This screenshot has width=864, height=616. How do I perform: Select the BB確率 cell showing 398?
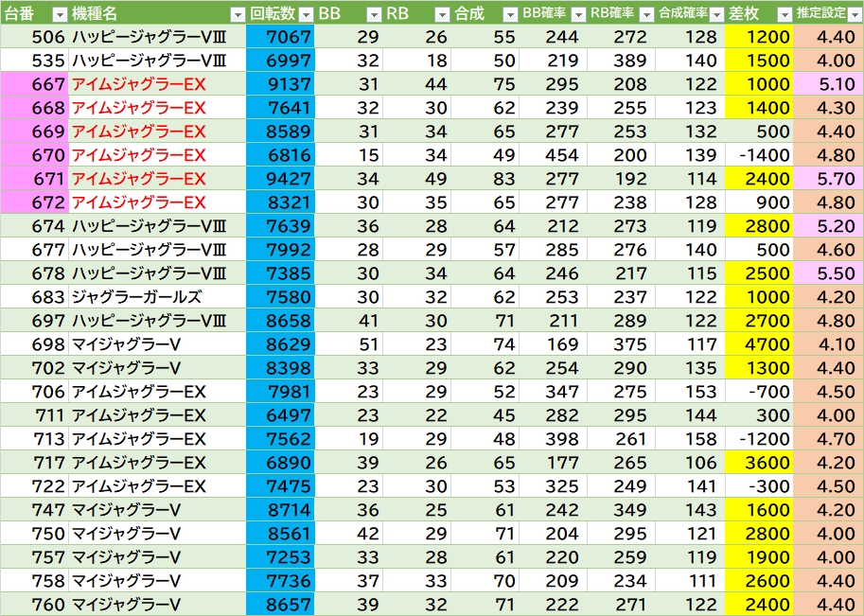[553, 439]
